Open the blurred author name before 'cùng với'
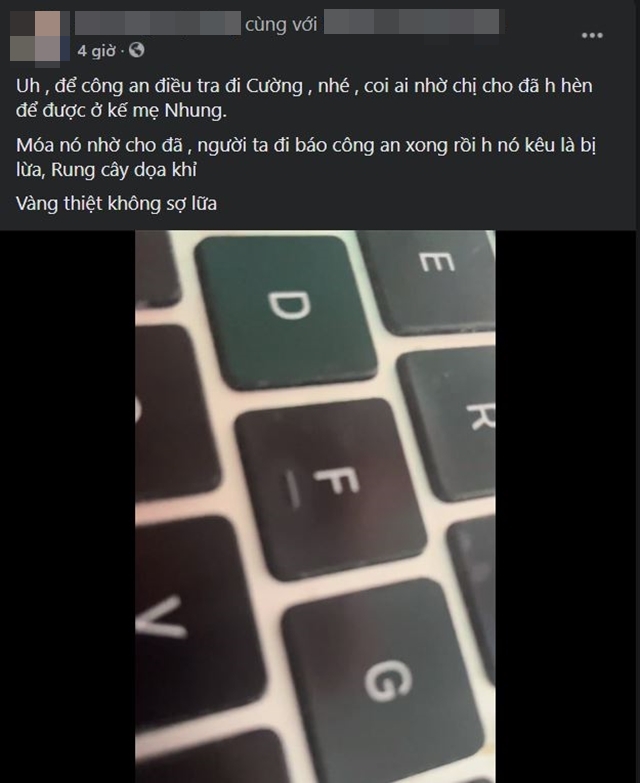 [x=158, y=23]
